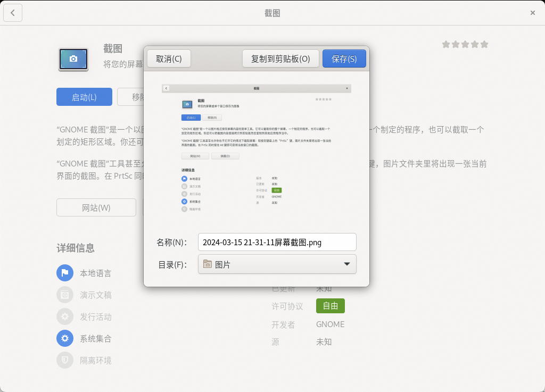Click the green 自由 license tag
545x392 pixels.
330,306
